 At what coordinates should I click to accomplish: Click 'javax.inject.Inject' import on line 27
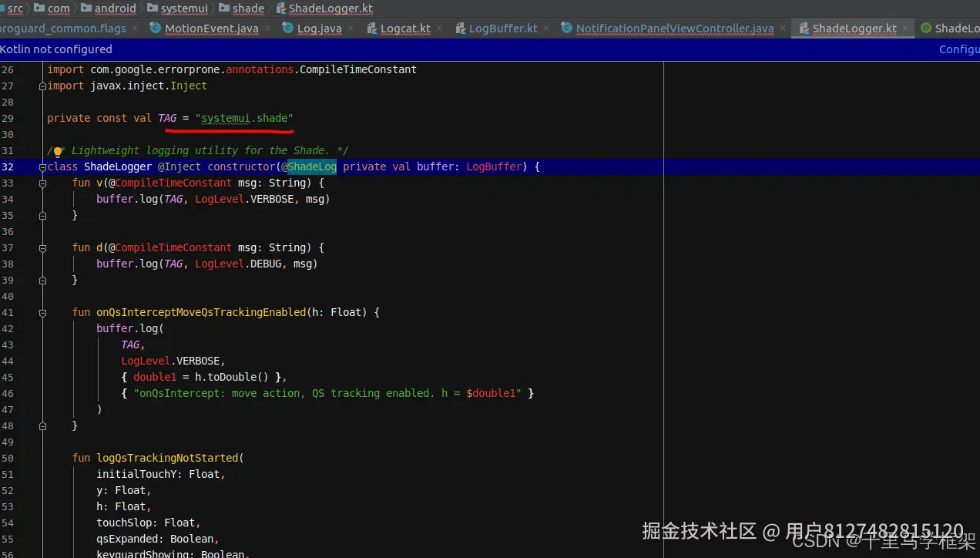click(149, 86)
